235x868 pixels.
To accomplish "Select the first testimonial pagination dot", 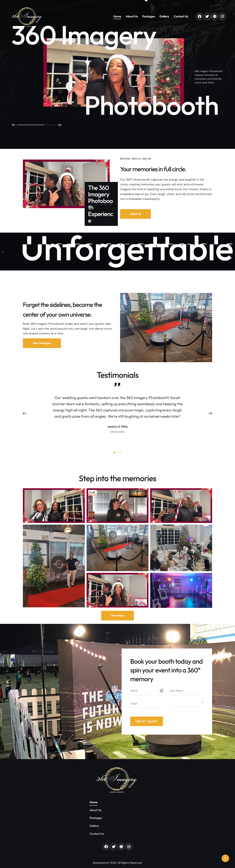I will [x=114, y=453].
